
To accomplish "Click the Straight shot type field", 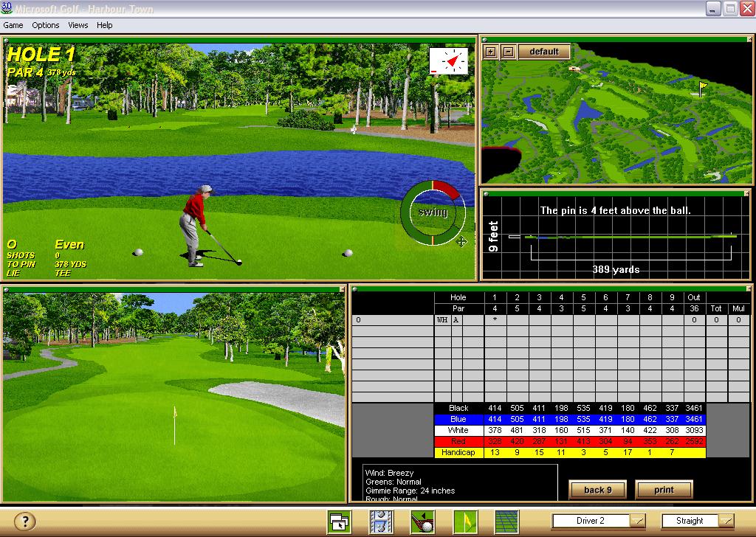I will tap(690, 521).
